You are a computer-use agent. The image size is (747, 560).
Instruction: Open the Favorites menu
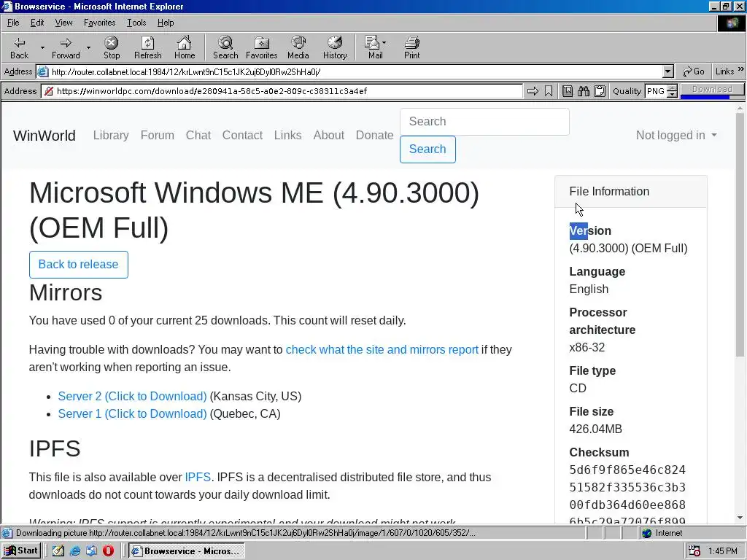click(99, 23)
